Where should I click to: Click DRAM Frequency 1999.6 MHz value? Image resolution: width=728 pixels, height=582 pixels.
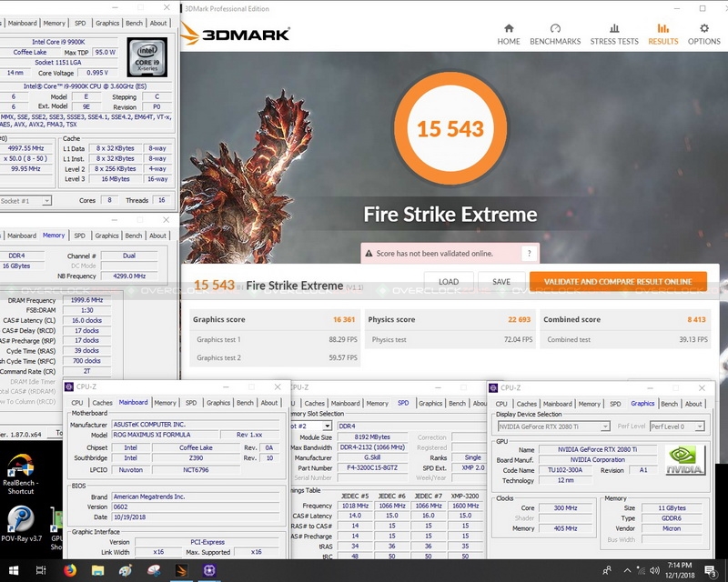pyautogui.click(x=86, y=300)
